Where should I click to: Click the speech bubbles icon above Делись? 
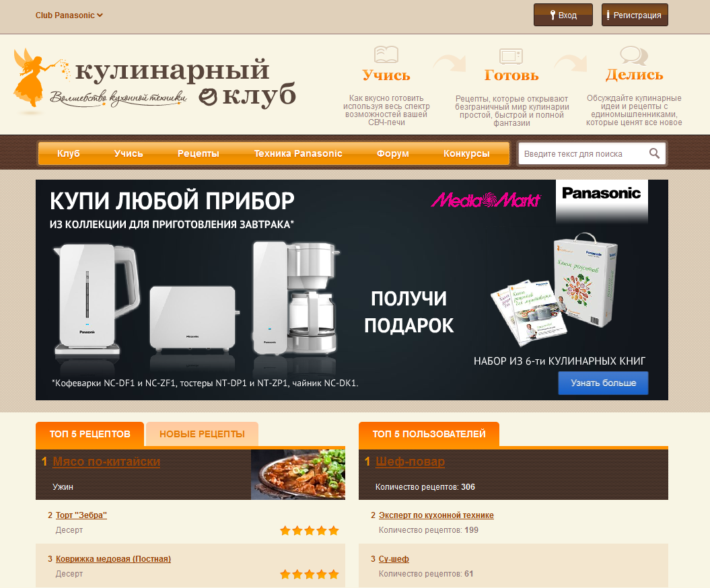coord(634,56)
